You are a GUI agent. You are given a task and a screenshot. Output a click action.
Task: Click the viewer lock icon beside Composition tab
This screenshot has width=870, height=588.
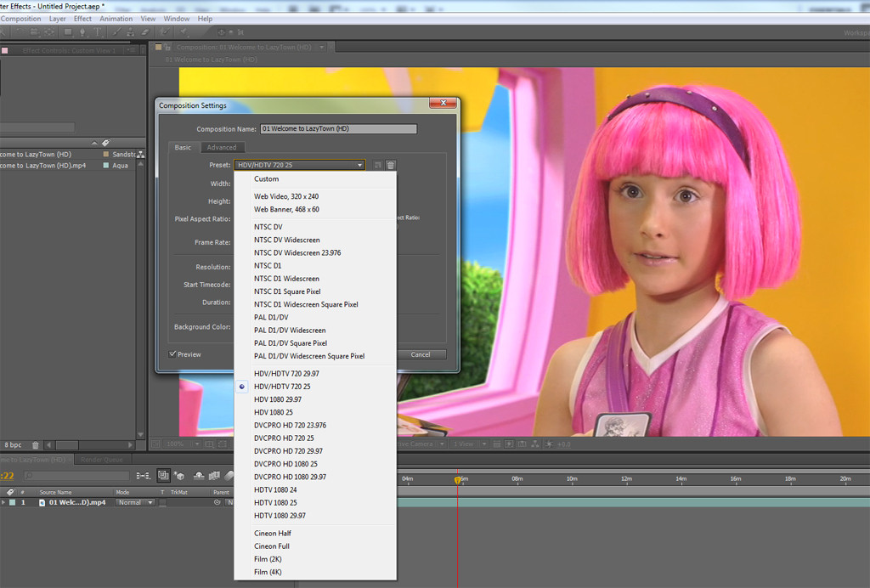pyautogui.click(x=167, y=47)
